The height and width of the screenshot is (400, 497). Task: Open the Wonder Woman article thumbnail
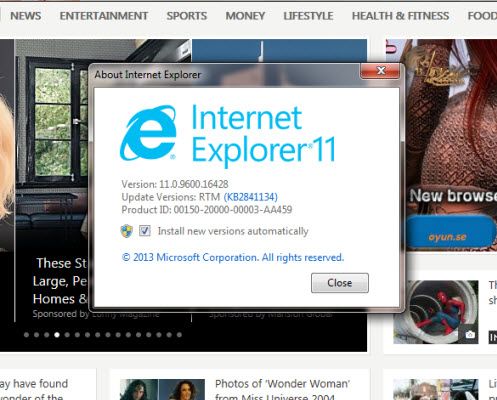(162, 389)
